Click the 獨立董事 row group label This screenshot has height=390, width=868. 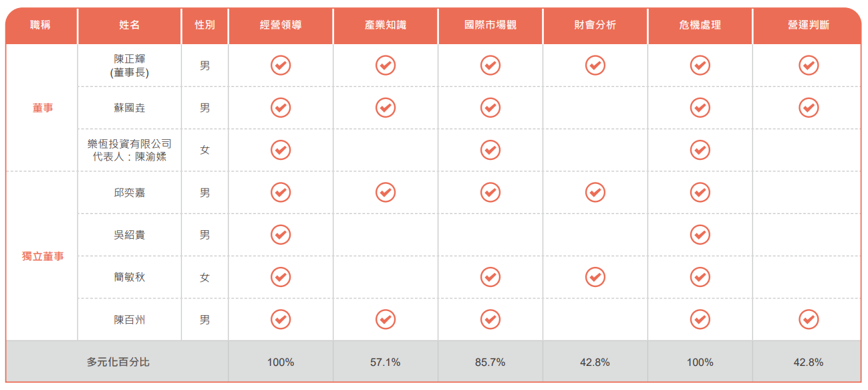pos(43,256)
